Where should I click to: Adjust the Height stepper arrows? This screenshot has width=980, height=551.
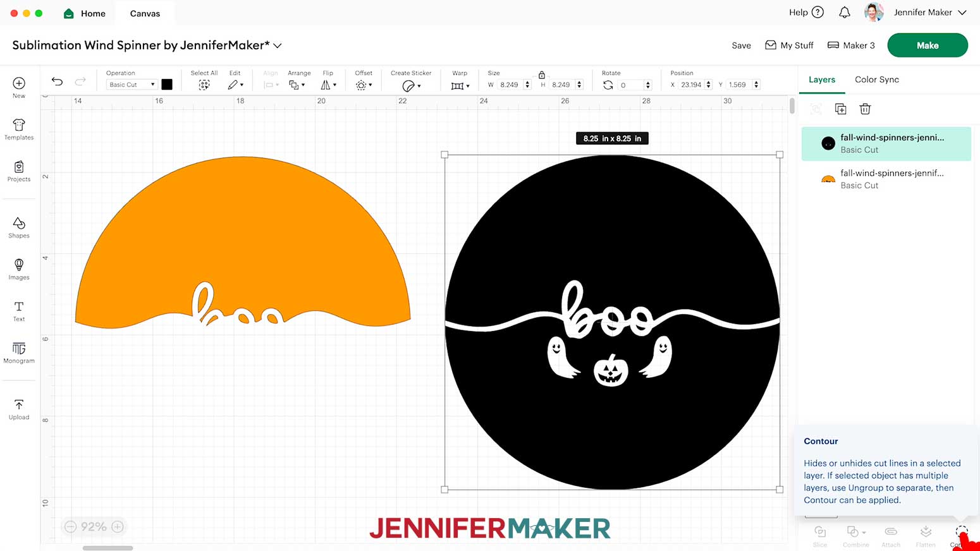[x=579, y=85]
